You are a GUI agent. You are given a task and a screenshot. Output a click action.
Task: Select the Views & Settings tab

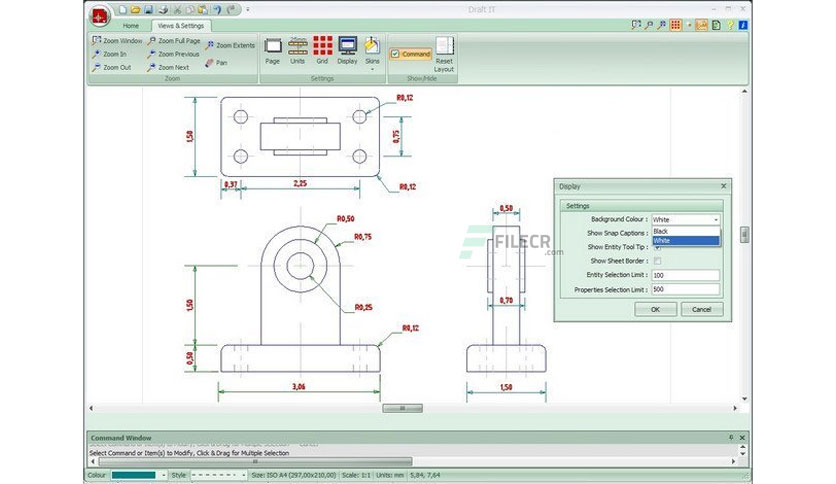pos(181,26)
